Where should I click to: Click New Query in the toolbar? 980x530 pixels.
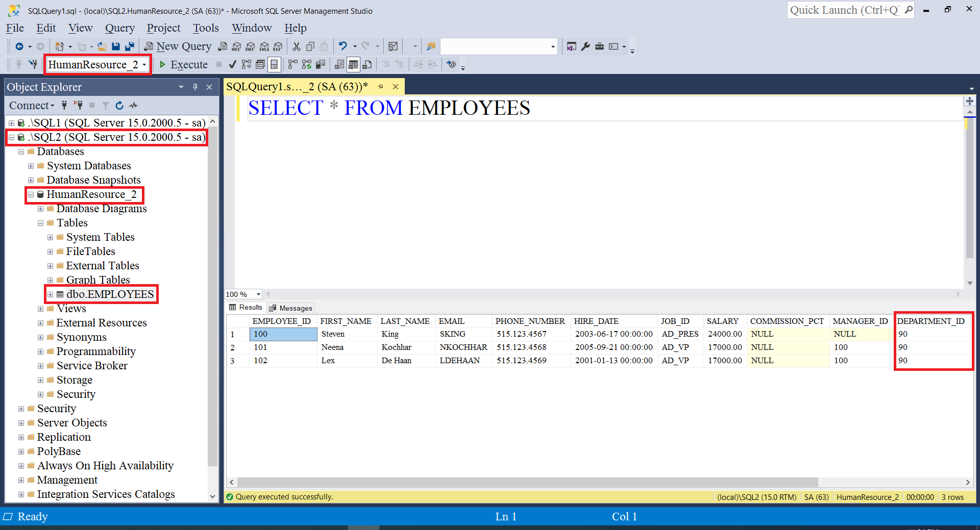(178, 46)
